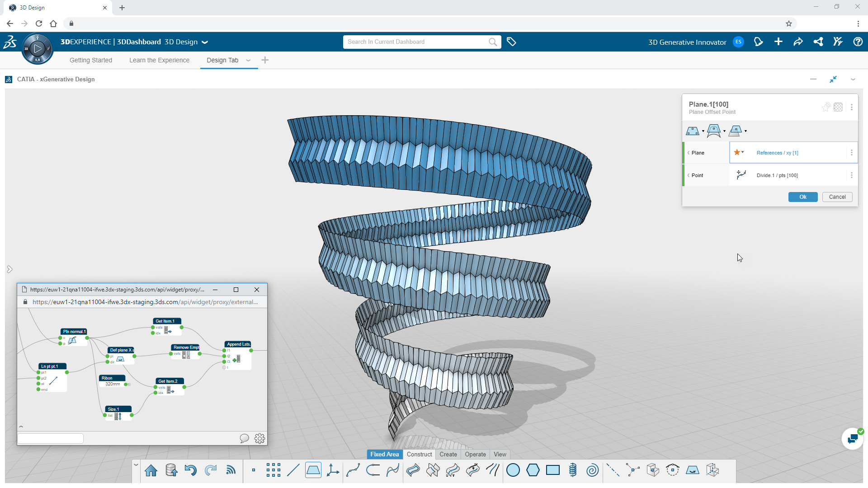Expand the left side panel arrow
This screenshot has width=868, height=488.
pos(9,269)
